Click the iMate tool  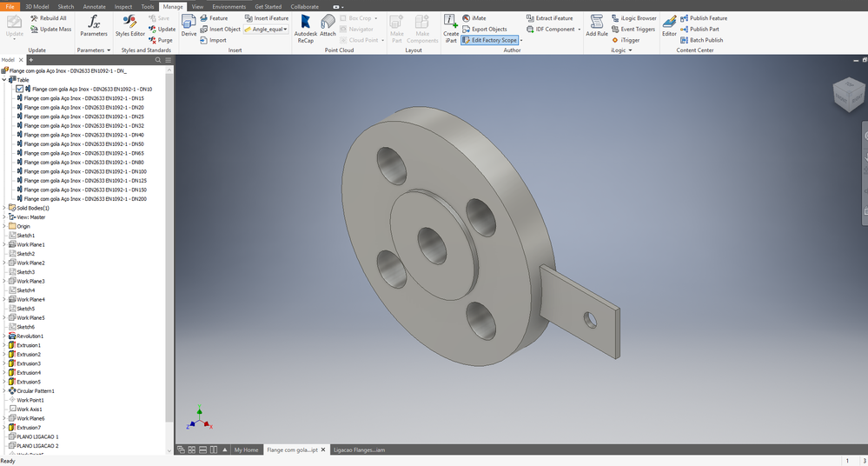click(x=474, y=18)
